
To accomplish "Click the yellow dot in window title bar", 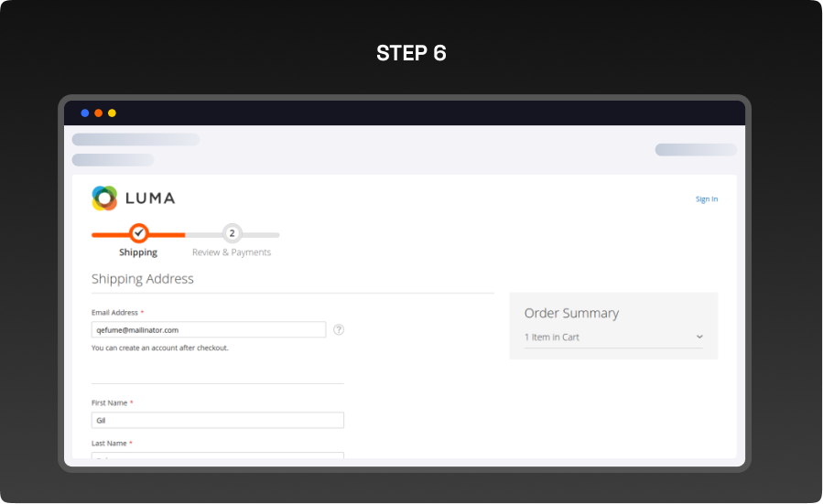I will (112, 113).
